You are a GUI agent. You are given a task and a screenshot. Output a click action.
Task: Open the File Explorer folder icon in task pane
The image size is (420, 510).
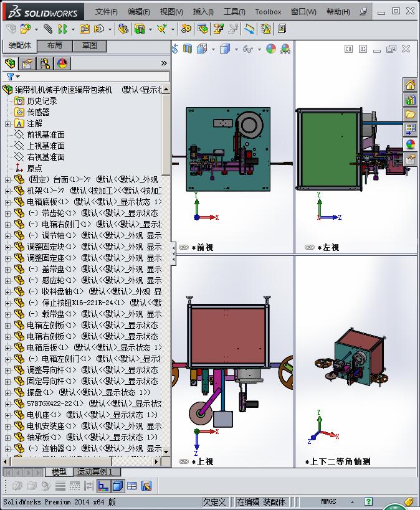coord(410,115)
